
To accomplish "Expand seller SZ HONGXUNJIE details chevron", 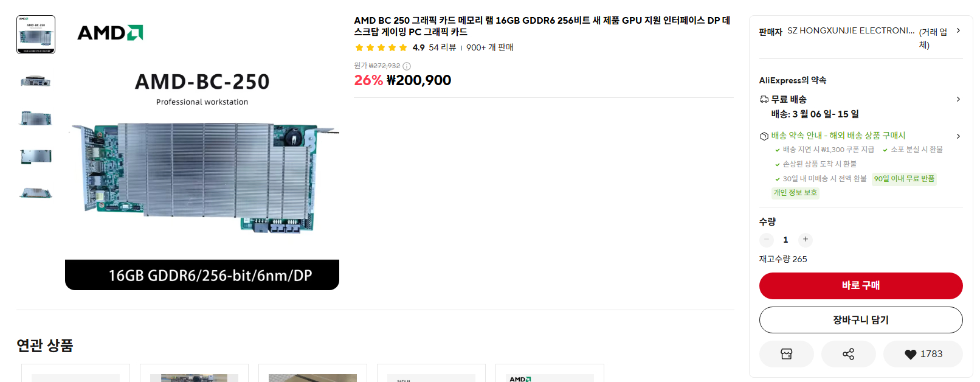I will (958, 30).
